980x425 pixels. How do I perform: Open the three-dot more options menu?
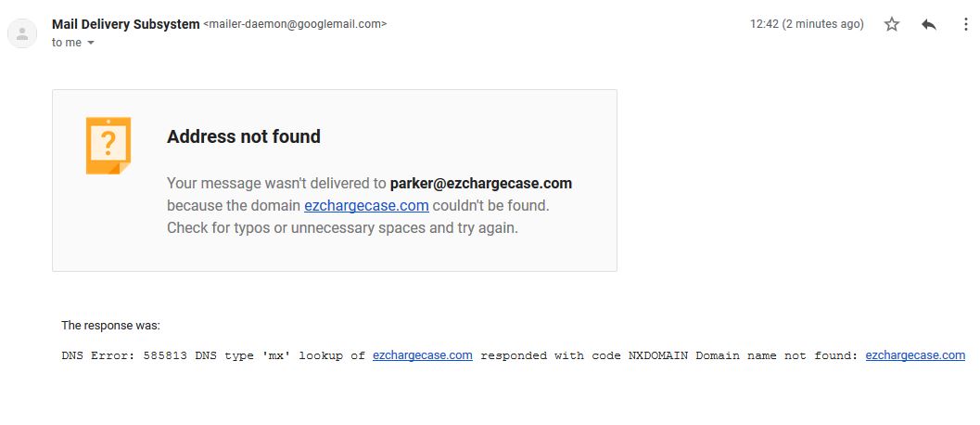point(965,24)
